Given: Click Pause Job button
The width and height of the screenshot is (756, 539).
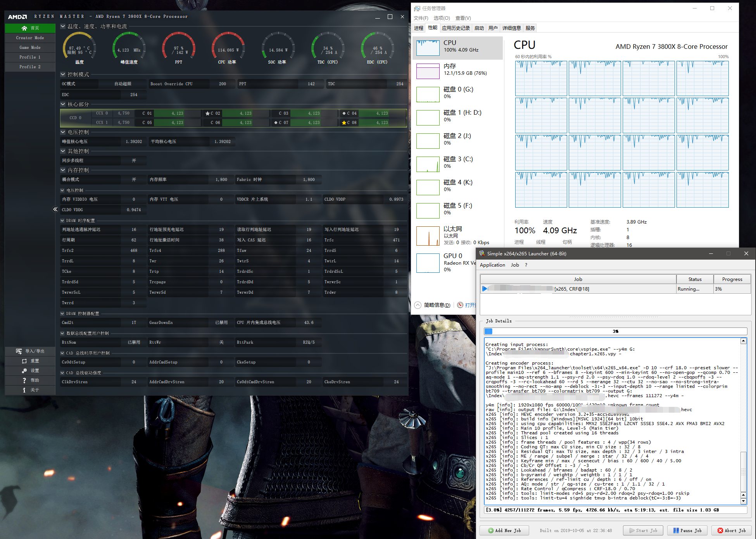Looking at the screenshot, I should (687, 530).
